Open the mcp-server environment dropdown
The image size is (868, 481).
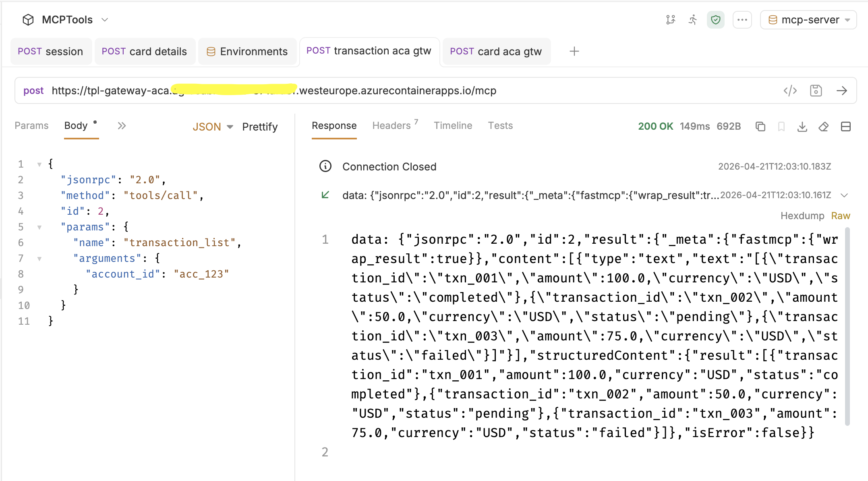[808, 20]
